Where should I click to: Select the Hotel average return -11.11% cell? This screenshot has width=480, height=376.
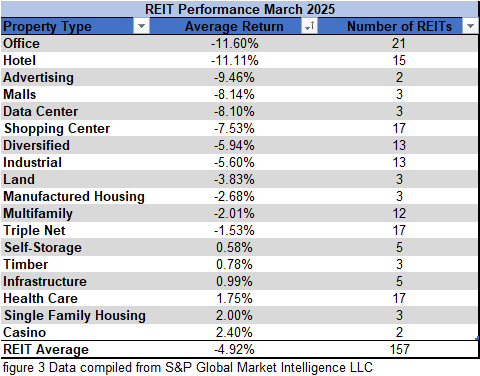[x=234, y=60]
